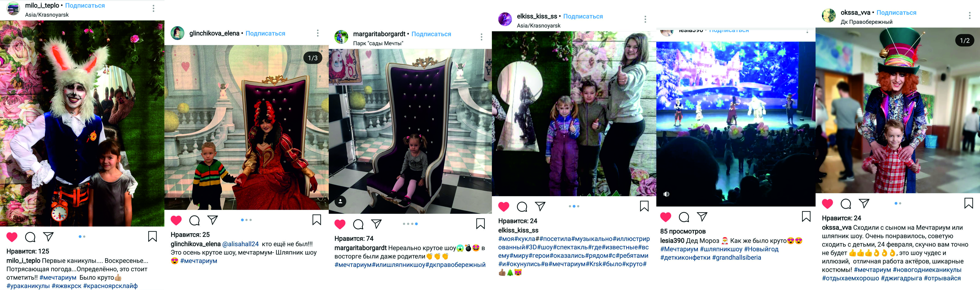
Task: Click Подписаться next to glinchikova_elena
Action: click(265, 33)
